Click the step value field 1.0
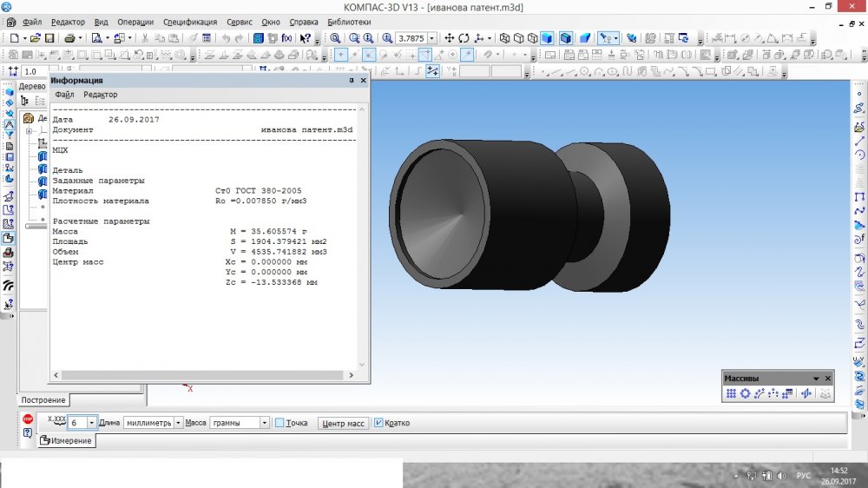 (x=33, y=71)
